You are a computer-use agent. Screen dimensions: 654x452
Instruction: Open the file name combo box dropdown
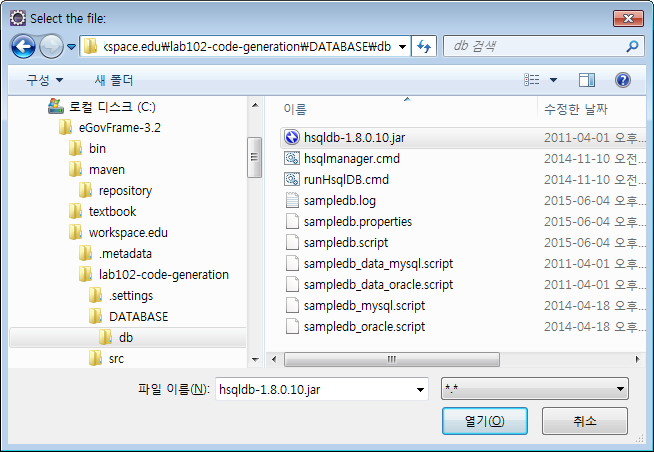click(x=418, y=389)
